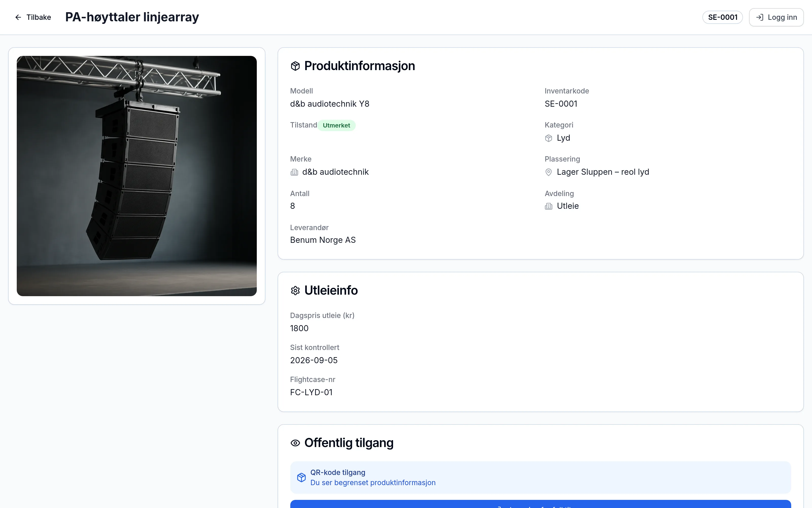Go back with the Tilbake button
This screenshot has height=508, width=812.
point(33,17)
